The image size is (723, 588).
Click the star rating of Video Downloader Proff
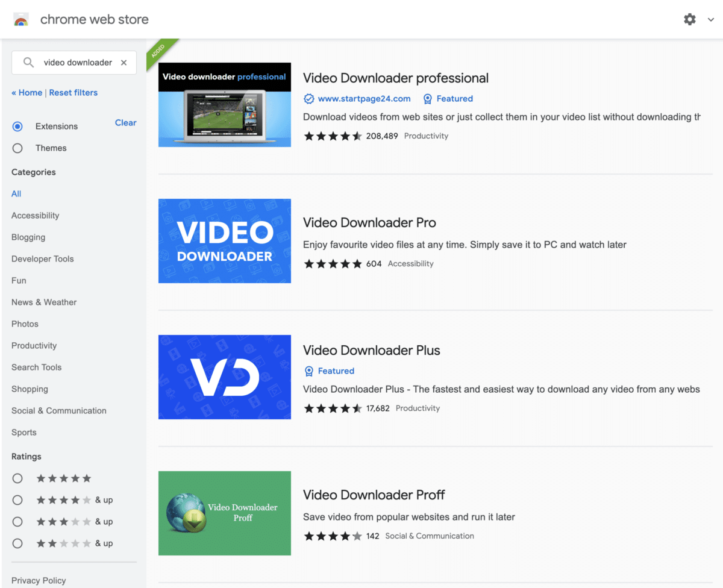[333, 536]
